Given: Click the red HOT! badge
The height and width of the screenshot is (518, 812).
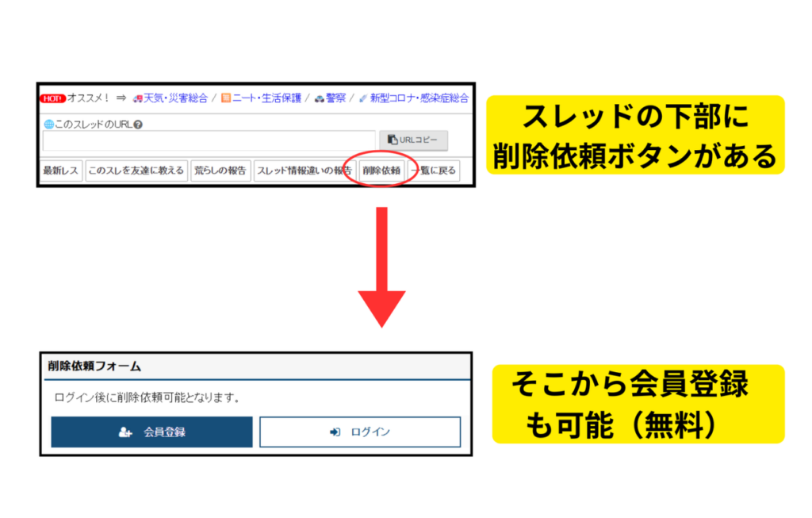Looking at the screenshot, I should point(52,98).
